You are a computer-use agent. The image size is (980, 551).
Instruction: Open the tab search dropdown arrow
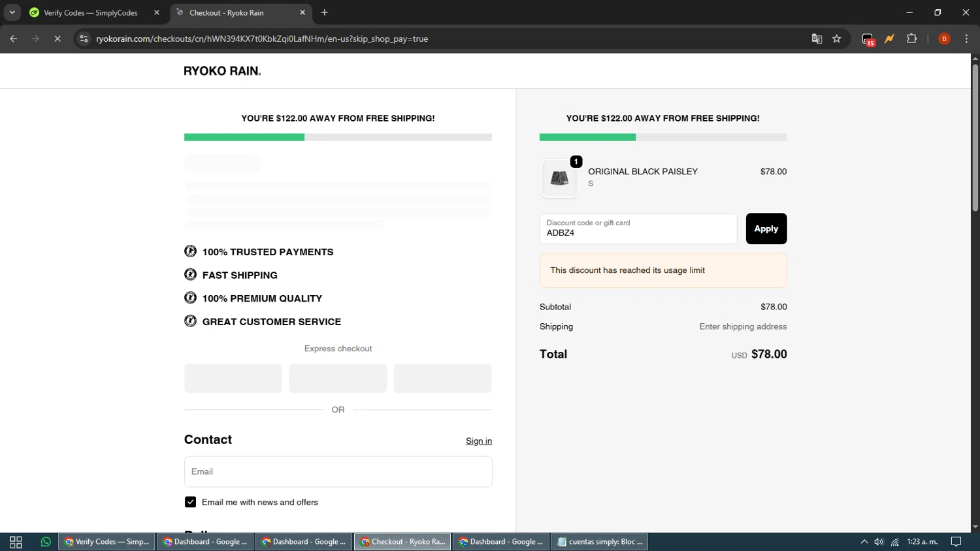point(12,12)
